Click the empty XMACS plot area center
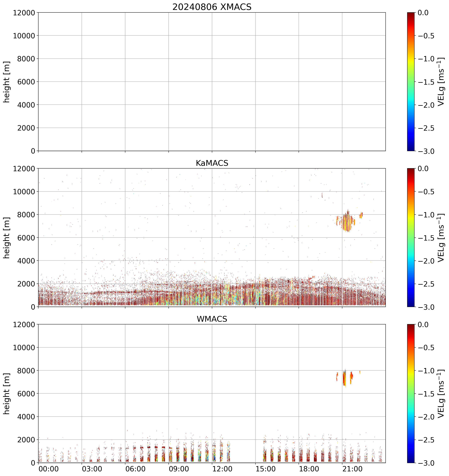This screenshot has height=476, width=449. [212, 82]
